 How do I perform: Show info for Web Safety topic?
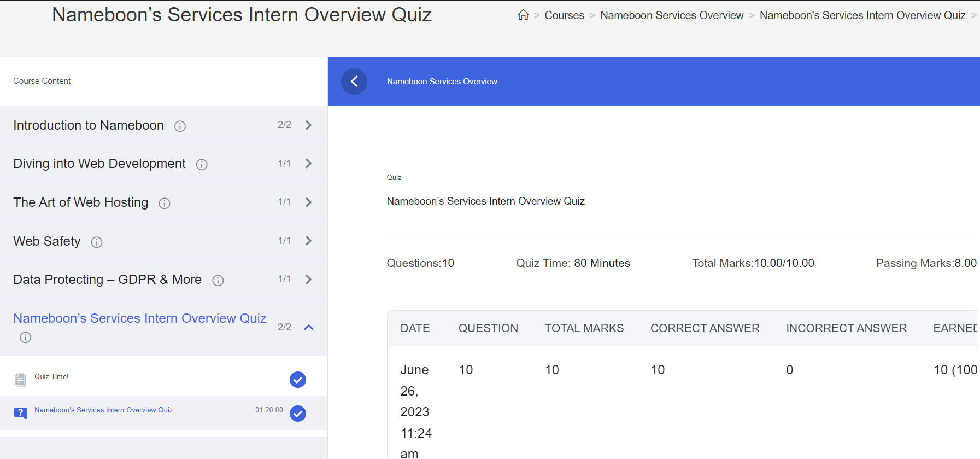pos(97,242)
